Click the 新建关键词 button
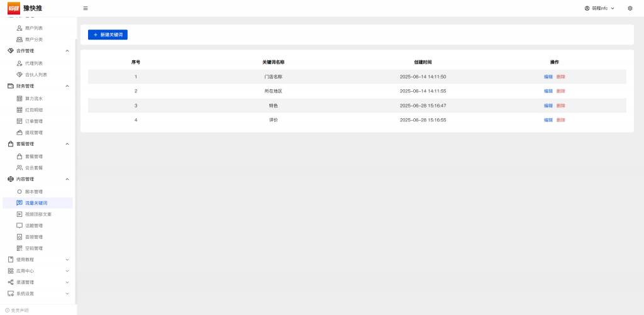 108,35
